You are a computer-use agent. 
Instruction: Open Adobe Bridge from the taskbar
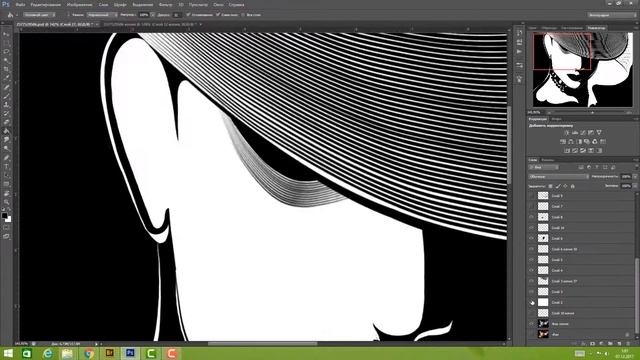(109, 353)
